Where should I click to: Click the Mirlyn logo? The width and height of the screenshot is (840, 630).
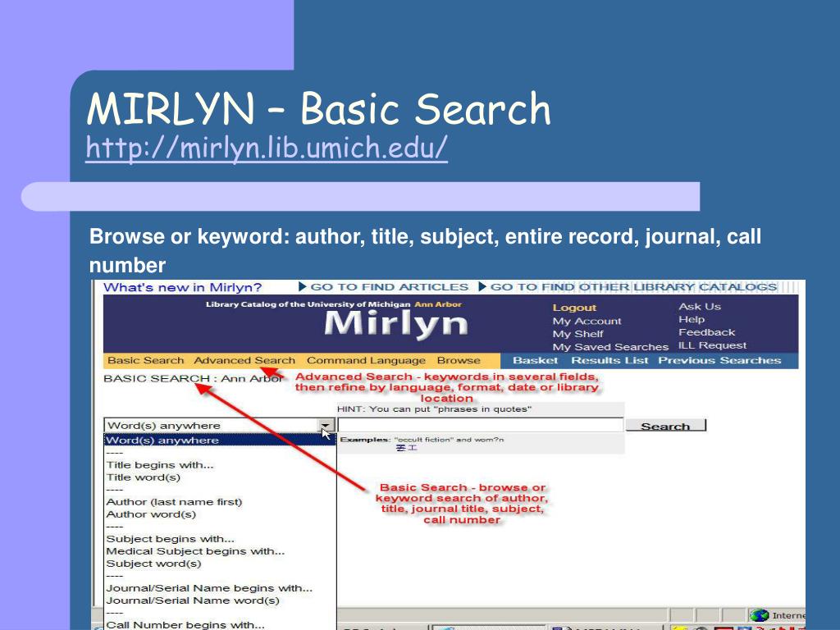tap(396, 324)
